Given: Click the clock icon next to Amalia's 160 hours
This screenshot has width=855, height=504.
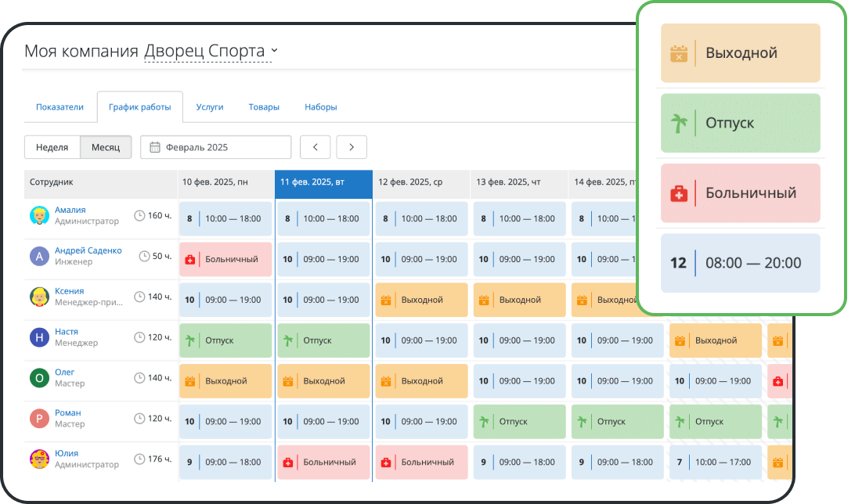Looking at the screenshot, I should point(139,215).
